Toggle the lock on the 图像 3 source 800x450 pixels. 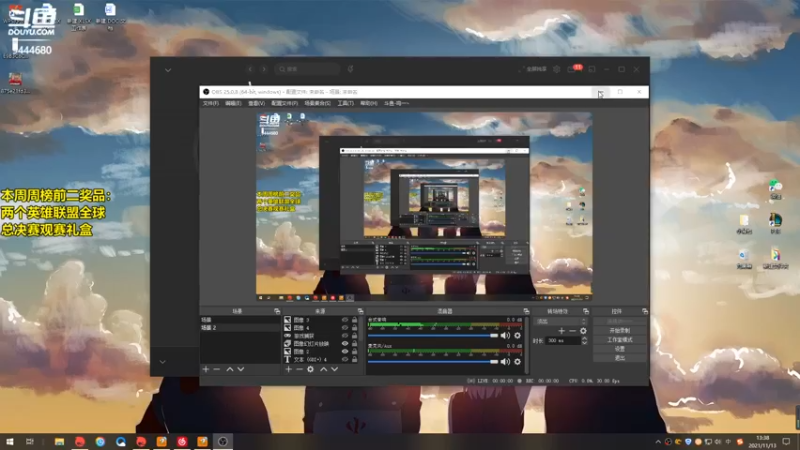pos(355,320)
